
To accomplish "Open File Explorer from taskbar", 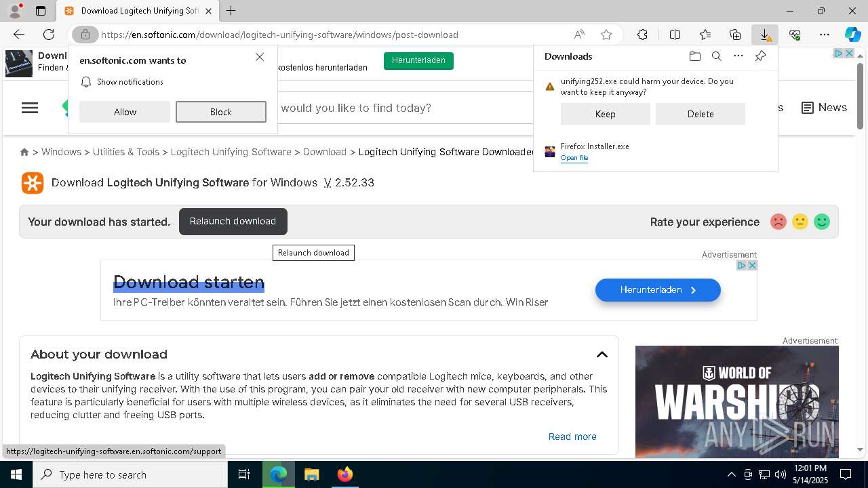I will tap(311, 474).
